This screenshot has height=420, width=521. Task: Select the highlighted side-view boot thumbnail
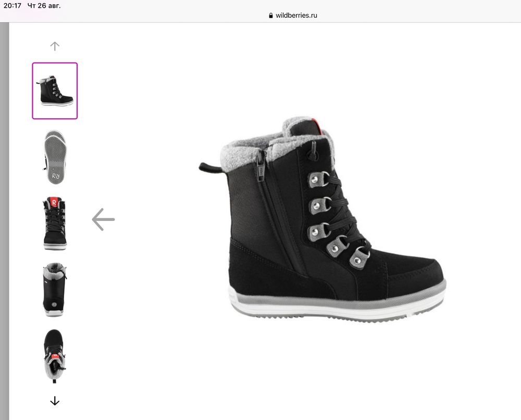[x=55, y=91]
